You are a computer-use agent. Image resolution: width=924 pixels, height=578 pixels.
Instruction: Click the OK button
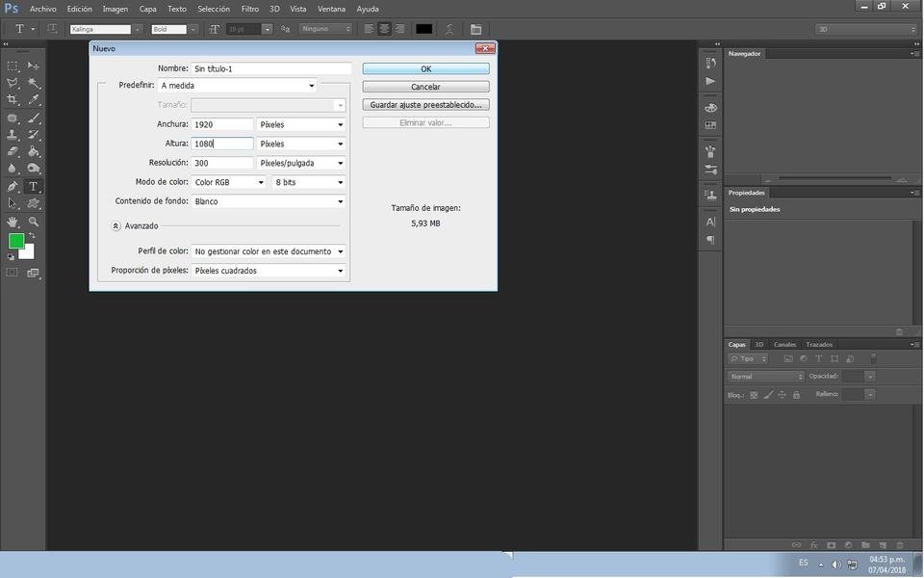(426, 69)
